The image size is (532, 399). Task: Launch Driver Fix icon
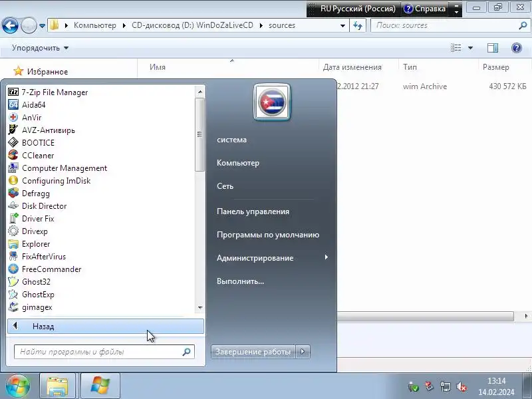click(13, 219)
